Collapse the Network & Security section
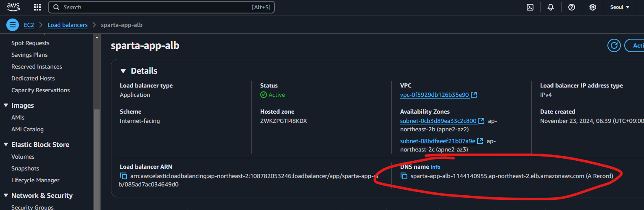Image resolution: width=644 pixels, height=210 pixels. point(6,195)
